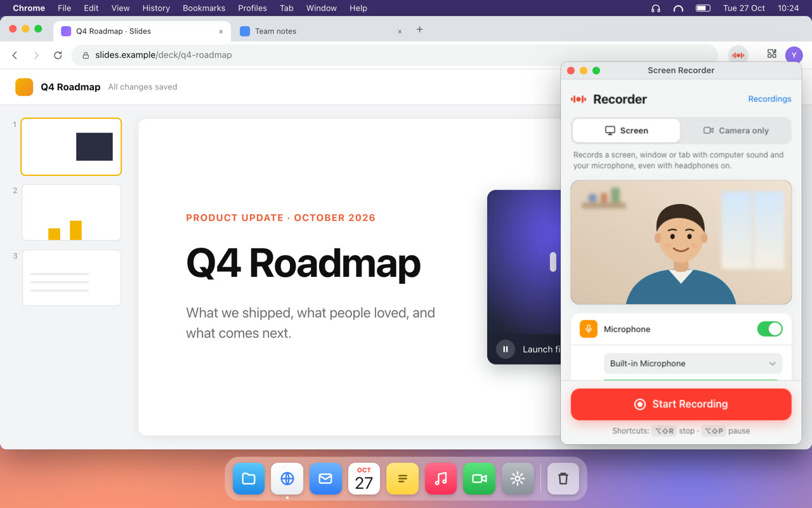Select slide 3 thumbnail
The width and height of the screenshot is (812, 508).
[71, 277]
